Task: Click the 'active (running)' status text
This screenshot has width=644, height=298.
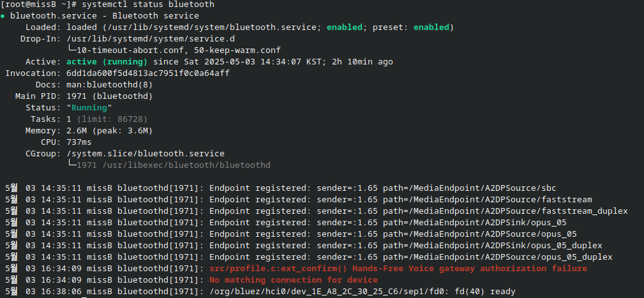Action: [x=107, y=62]
